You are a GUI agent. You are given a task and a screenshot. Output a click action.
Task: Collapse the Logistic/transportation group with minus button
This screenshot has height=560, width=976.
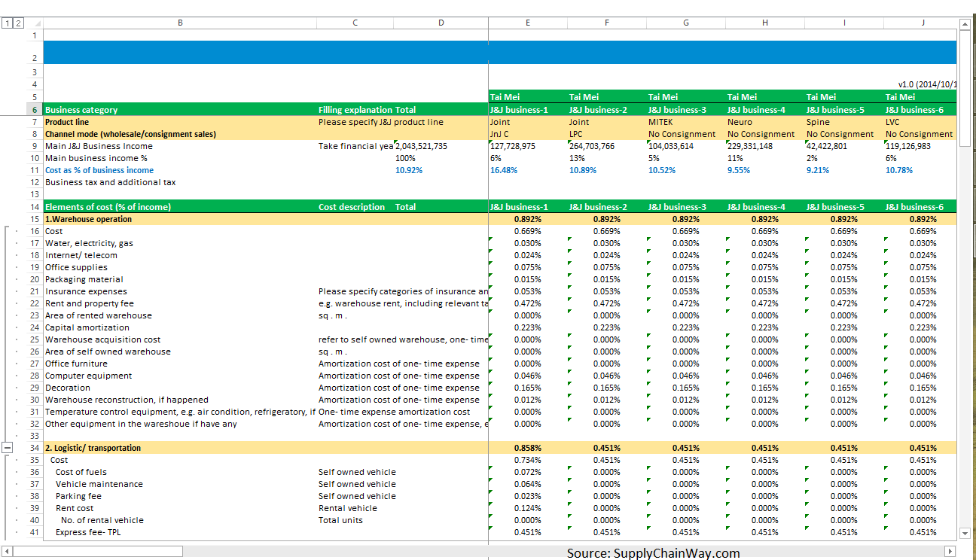(x=8, y=448)
